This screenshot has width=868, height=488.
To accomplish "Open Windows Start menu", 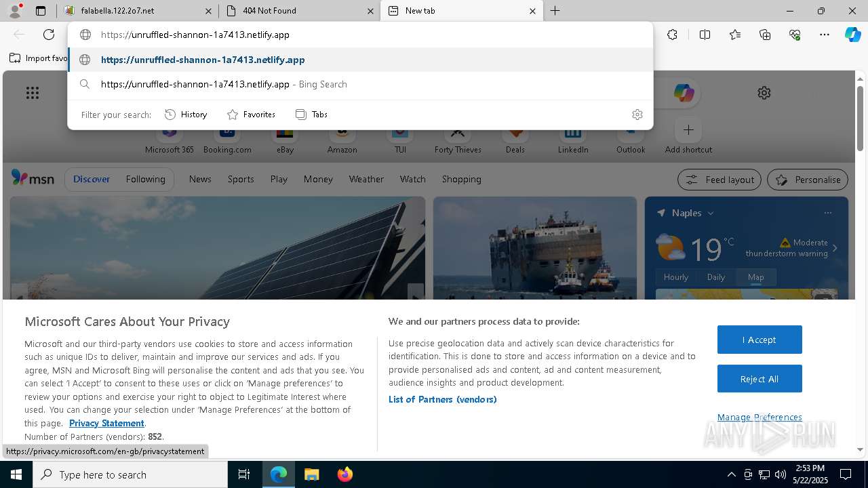I will click(16, 474).
